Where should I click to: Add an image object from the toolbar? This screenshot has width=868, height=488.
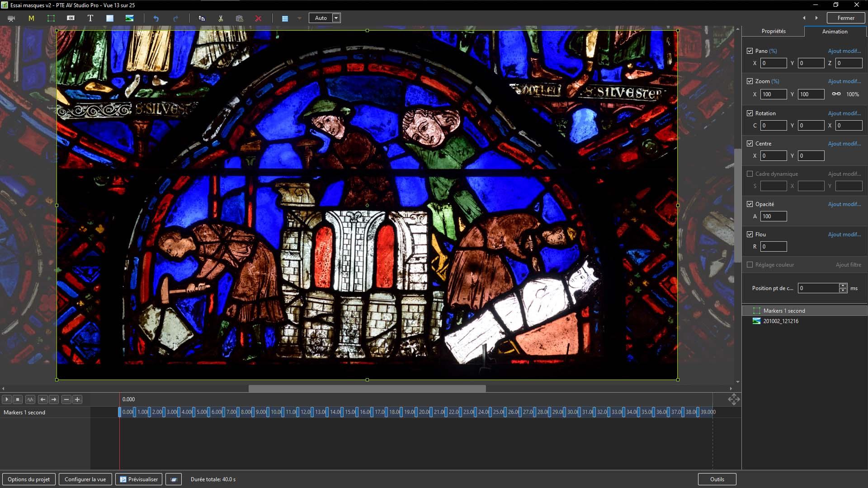pos(129,19)
